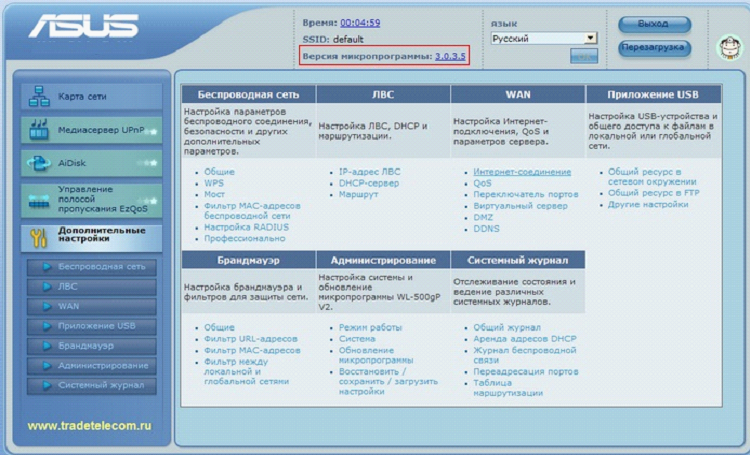The image size is (750, 474).
Task: Open the Карта сети network map icon
Action: click(x=39, y=96)
